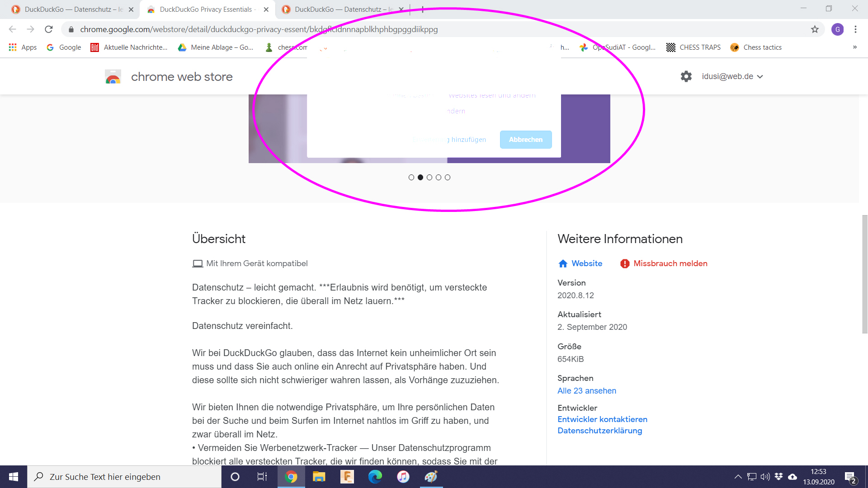Expand the idusi@web.de account dropdown

pyautogui.click(x=732, y=76)
